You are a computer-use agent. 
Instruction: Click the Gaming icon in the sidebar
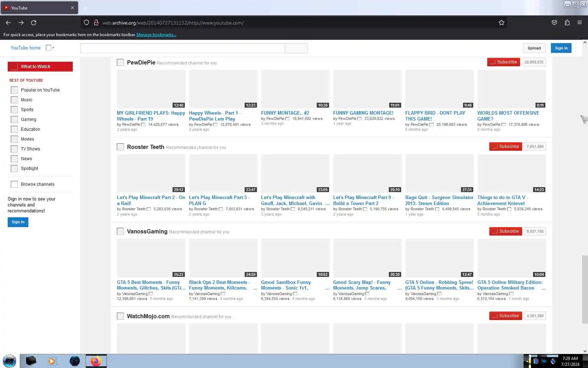point(14,120)
